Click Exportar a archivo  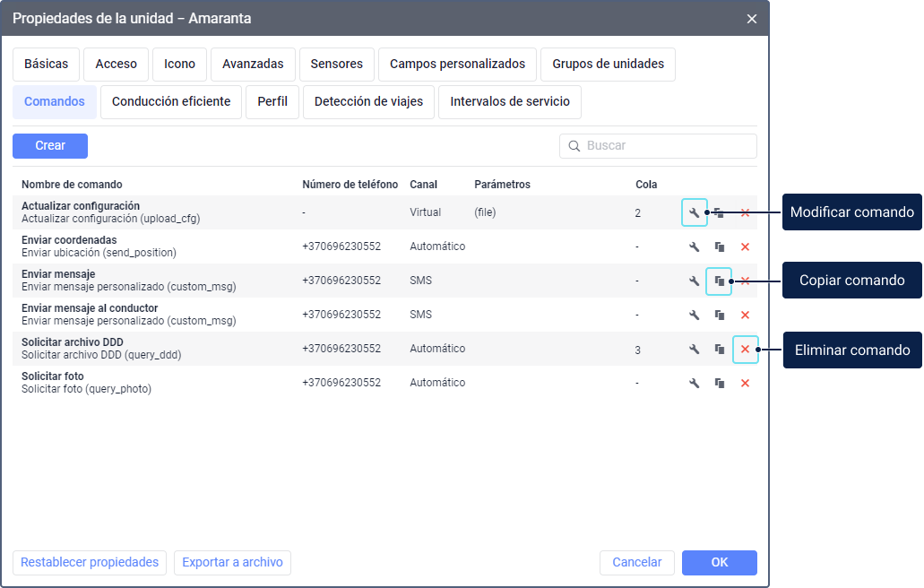pyautogui.click(x=232, y=563)
